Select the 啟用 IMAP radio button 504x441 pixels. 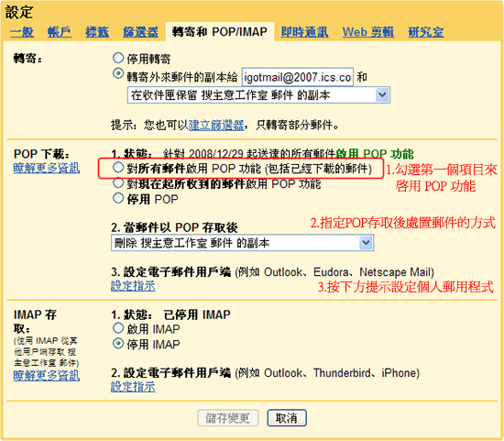pos(118,328)
